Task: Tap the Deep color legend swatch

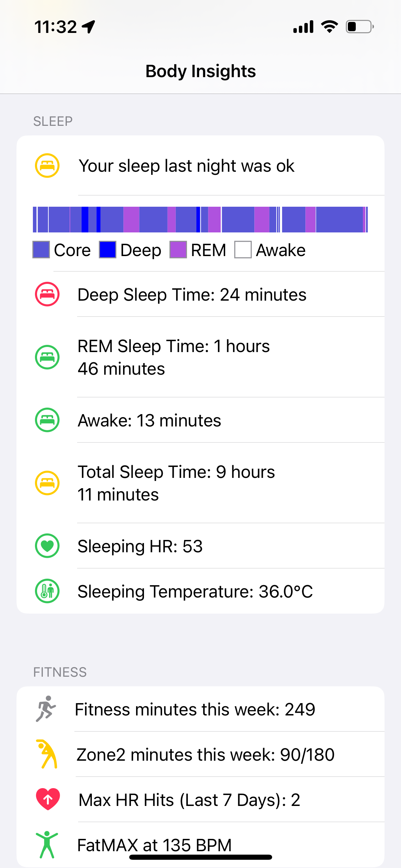Action: [108, 250]
